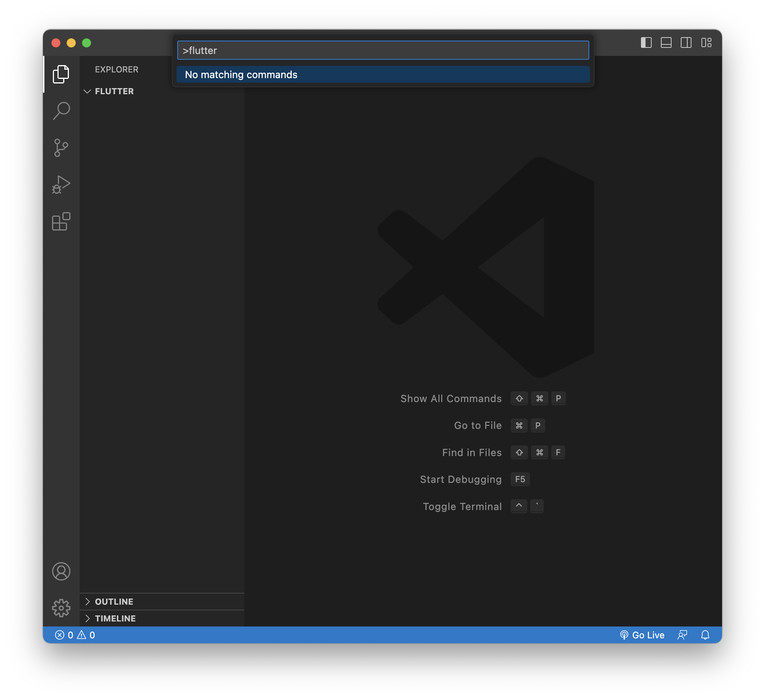Open the Accounts menu icon
The image size is (765, 700).
coord(61,571)
